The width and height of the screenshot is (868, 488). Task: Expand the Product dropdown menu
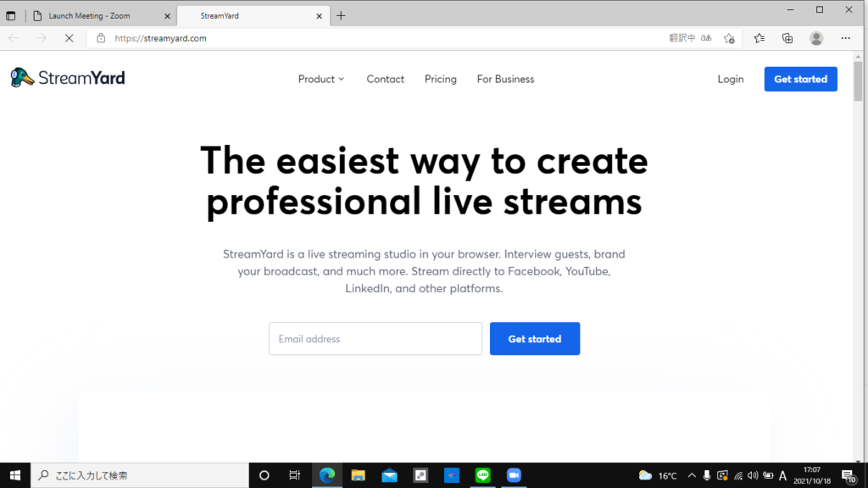click(321, 79)
